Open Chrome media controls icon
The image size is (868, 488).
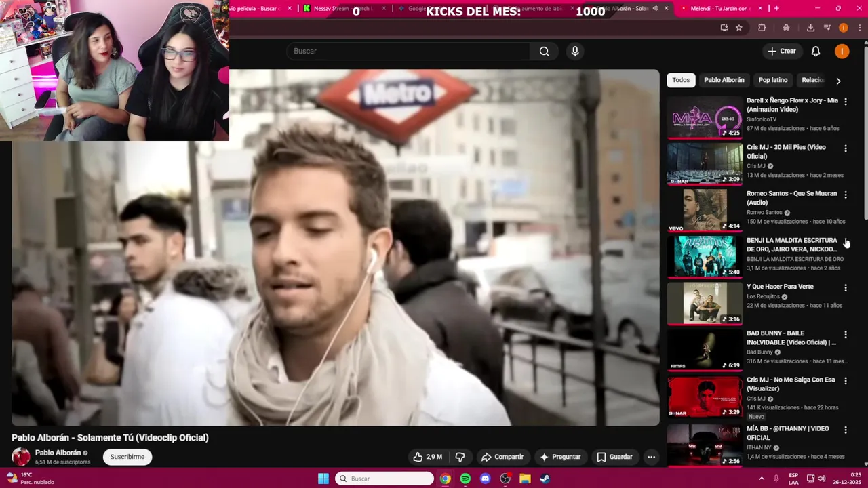pyautogui.click(x=827, y=28)
